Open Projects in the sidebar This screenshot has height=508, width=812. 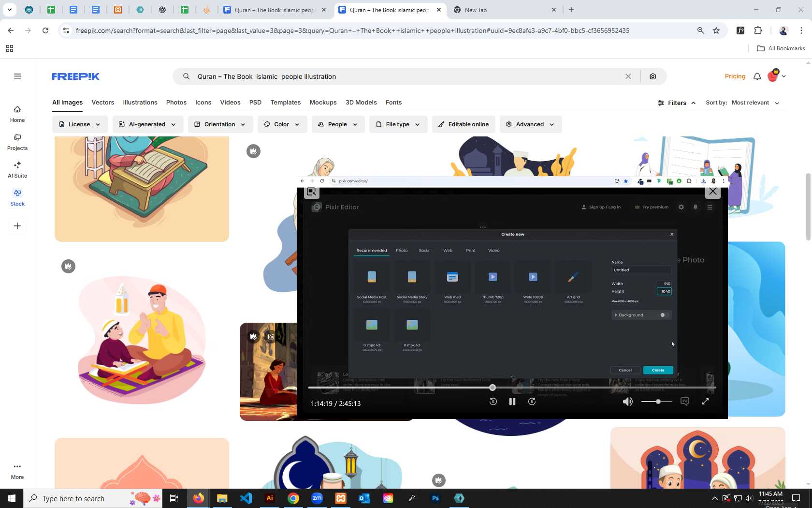click(x=17, y=142)
